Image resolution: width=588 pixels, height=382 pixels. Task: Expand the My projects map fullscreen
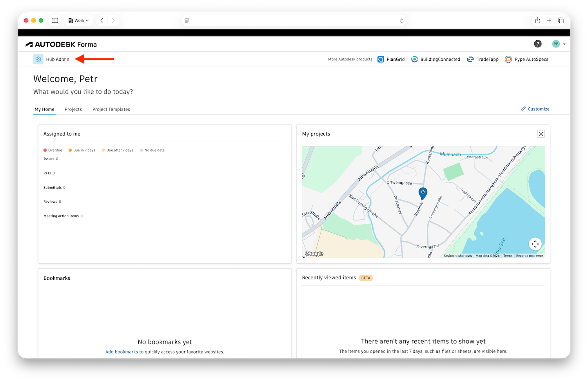coord(541,134)
